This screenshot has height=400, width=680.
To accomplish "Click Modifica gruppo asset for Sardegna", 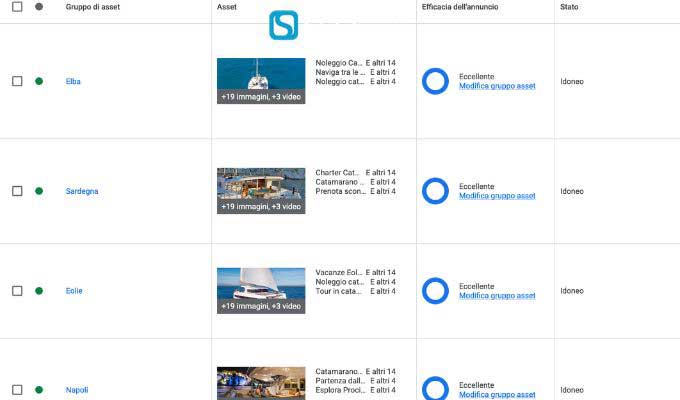I will click(x=497, y=196).
